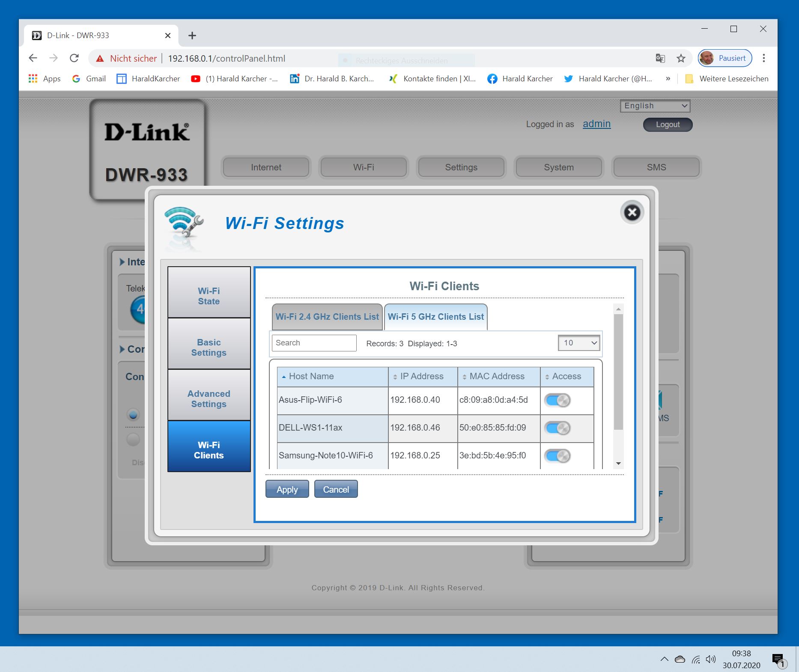Open the notification center icon

pos(779,660)
